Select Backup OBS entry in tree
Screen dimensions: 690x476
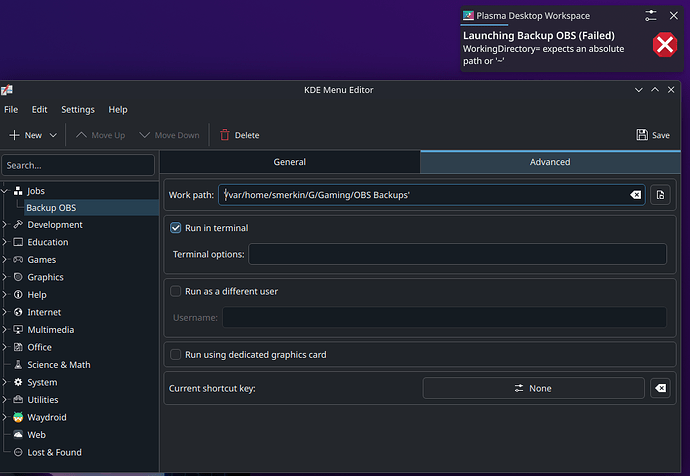click(51, 208)
